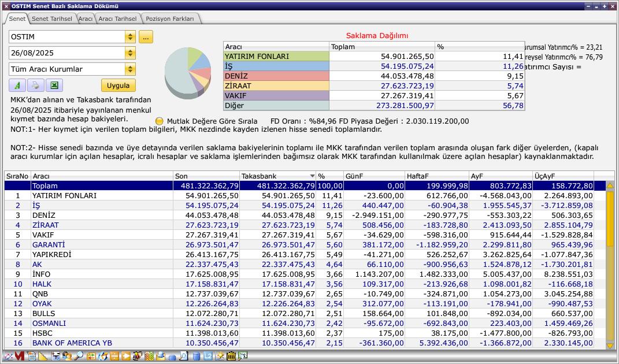This screenshot has height=364, width=619.
Task: Open the font settings icon with green A
Action: point(17,86)
